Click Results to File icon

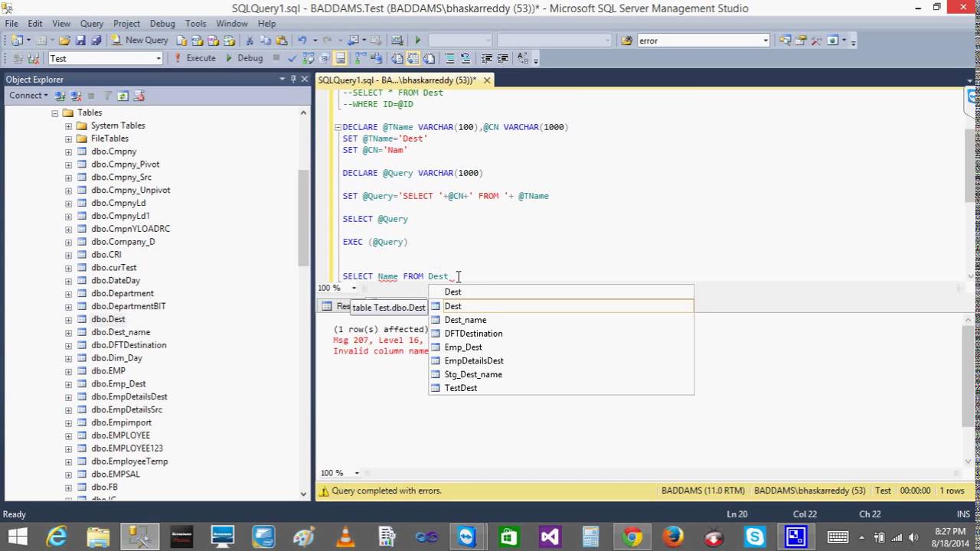click(x=430, y=58)
